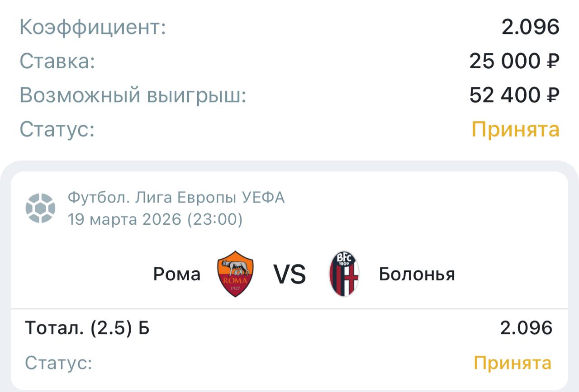Tap the "Принята" status inside the event card

513,363
